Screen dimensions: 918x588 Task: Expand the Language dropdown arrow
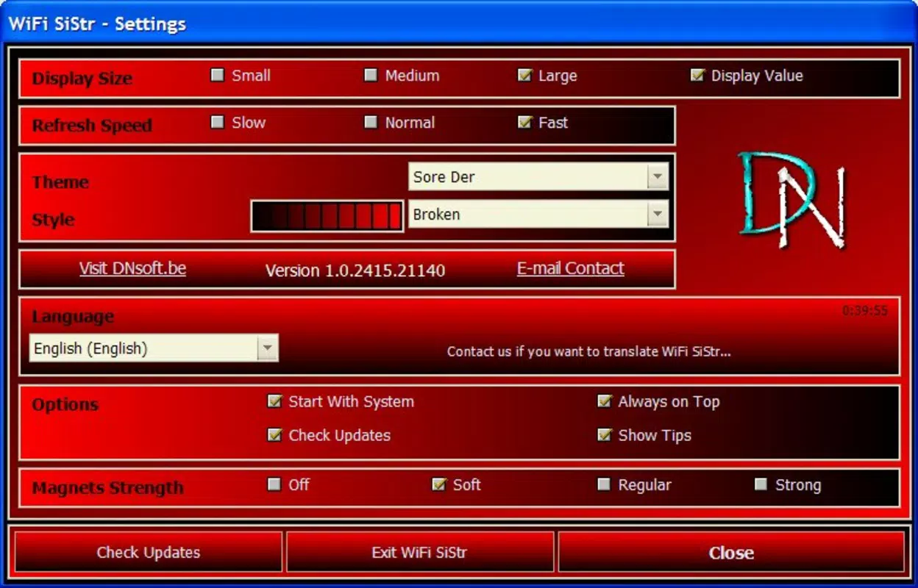[267, 348]
